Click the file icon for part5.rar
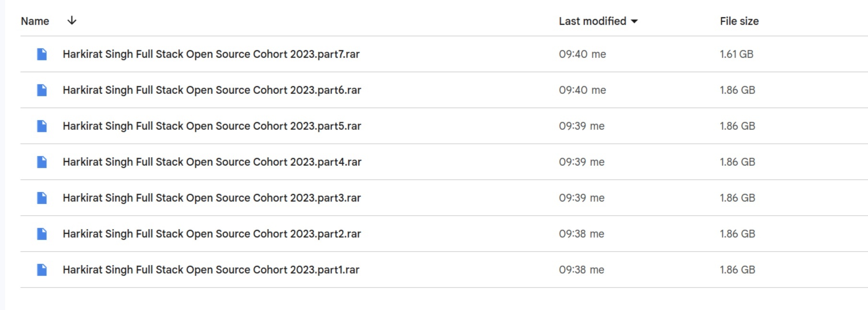This screenshot has width=868, height=310. (x=42, y=126)
